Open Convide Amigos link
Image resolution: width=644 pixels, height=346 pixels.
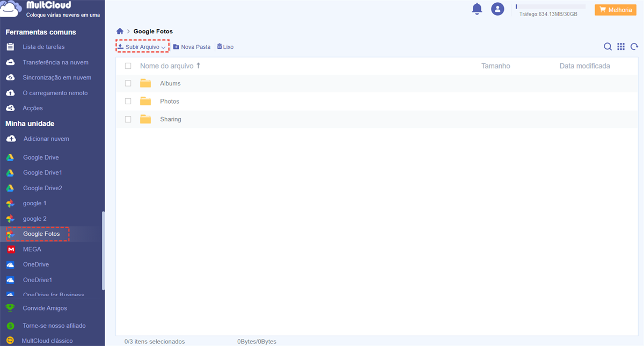pyautogui.click(x=45, y=308)
